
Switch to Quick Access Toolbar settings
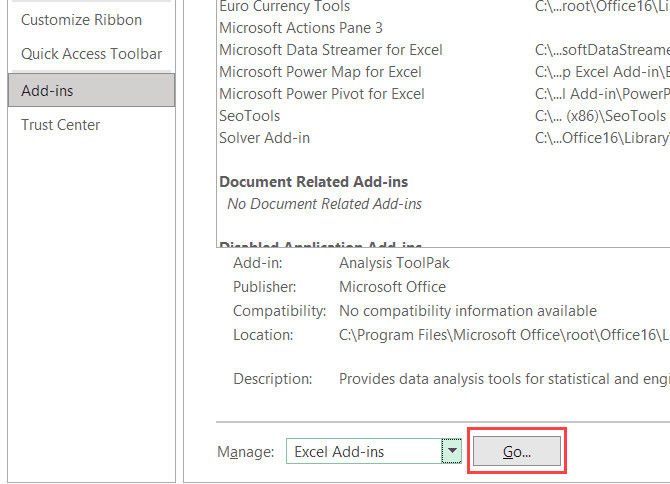click(x=91, y=54)
